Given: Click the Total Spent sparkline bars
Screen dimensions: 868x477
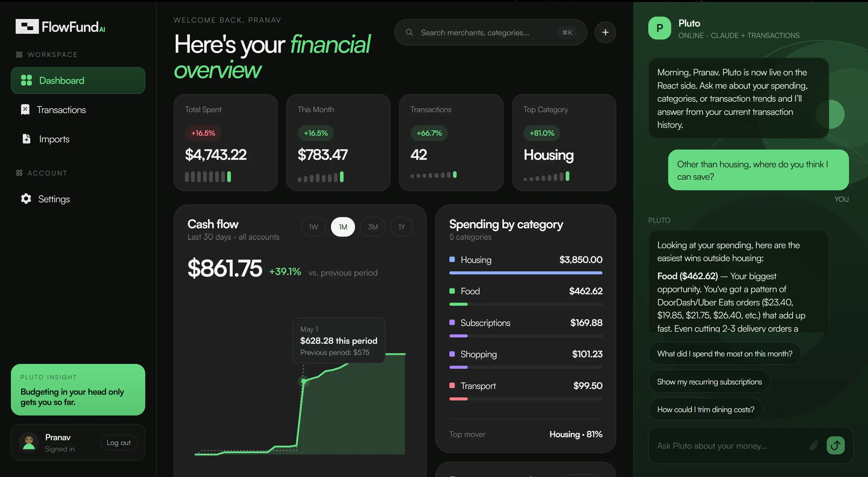Looking at the screenshot, I should pyautogui.click(x=208, y=177).
